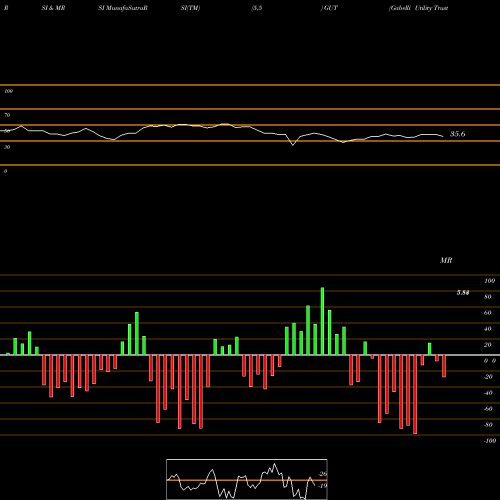
Task: Click the value '26' in the mini chart
Action: pos(323,474)
